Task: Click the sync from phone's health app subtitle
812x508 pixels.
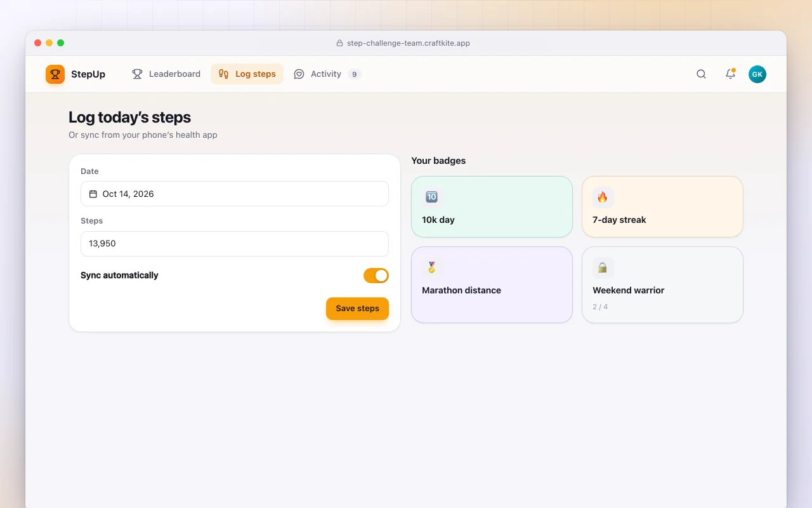Action: [x=143, y=135]
